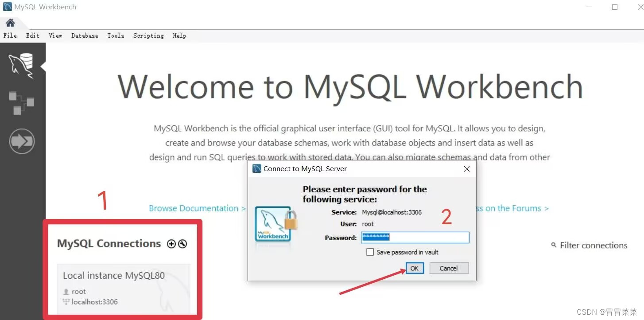Enable Save password in vault checkbox
This screenshot has width=644, height=320.
[370, 252]
